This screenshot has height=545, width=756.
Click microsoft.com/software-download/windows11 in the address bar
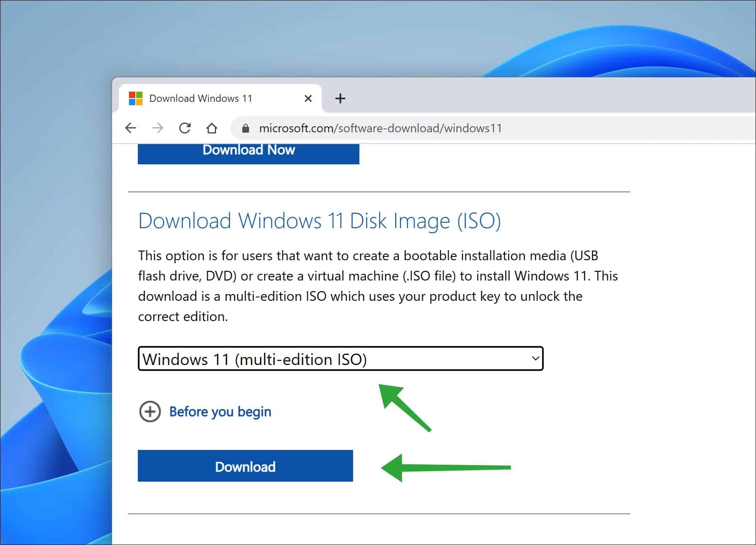[381, 128]
